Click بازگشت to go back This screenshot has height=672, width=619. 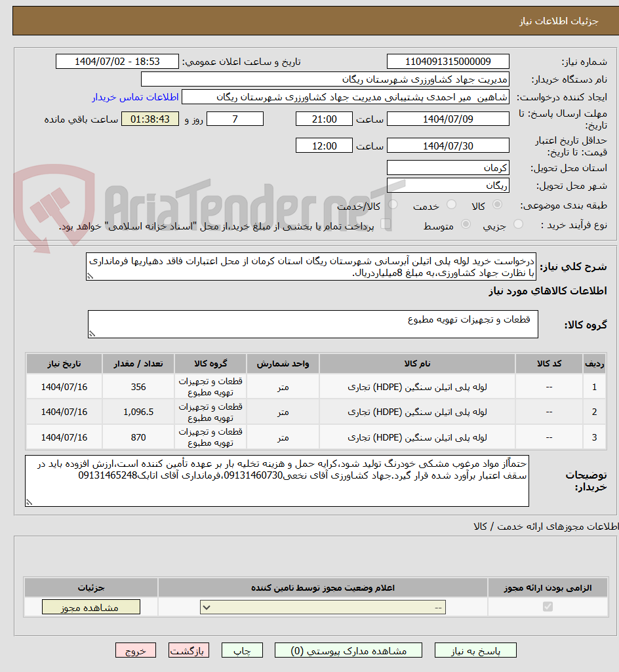189,650
